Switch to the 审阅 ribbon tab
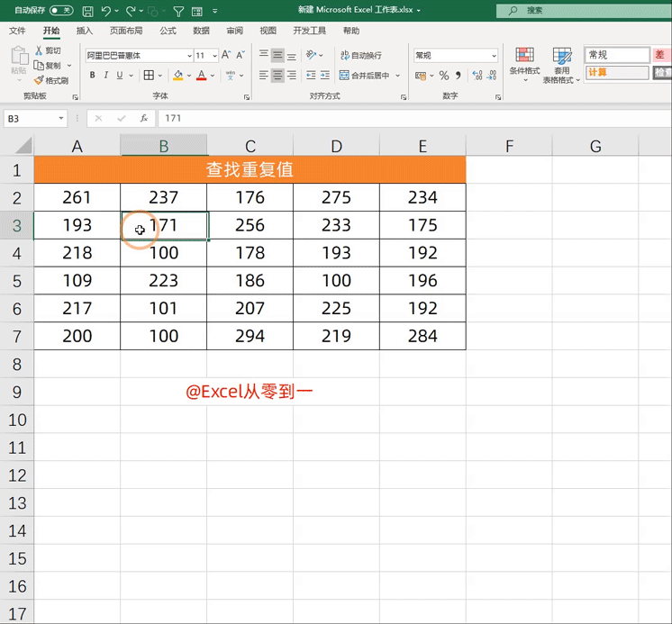Viewport: 672px width, 624px height. (x=234, y=31)
